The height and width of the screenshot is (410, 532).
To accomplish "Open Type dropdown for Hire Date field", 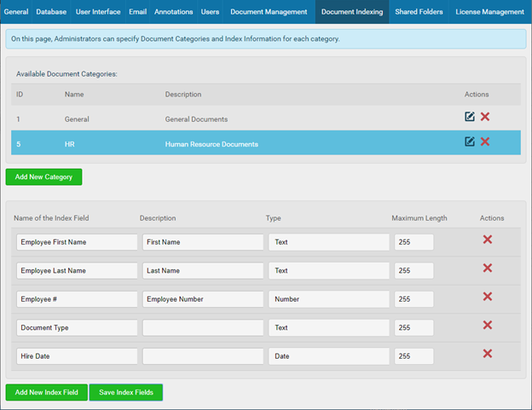I will (x=328, y=356).
